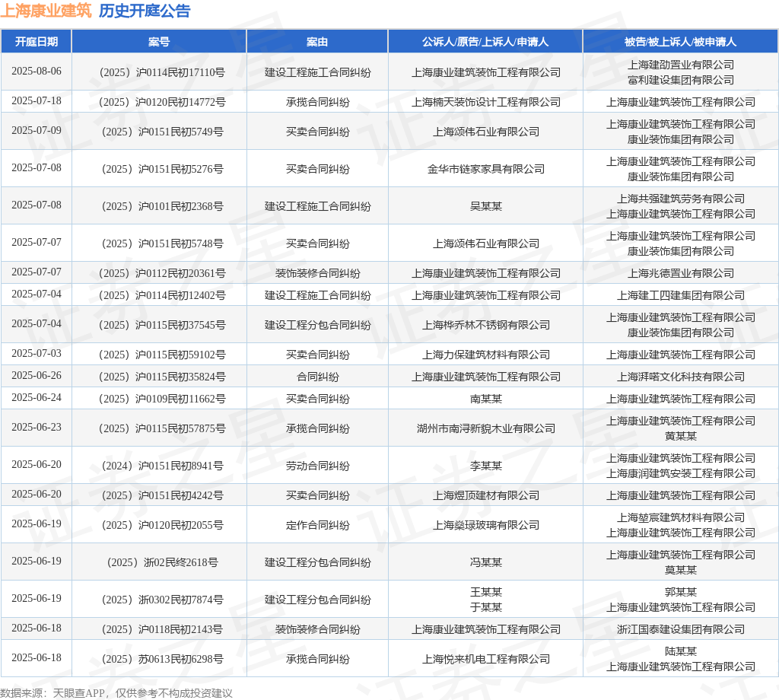Click the title 上海康业建筑
Screen dimensions: 779x700
46,11
